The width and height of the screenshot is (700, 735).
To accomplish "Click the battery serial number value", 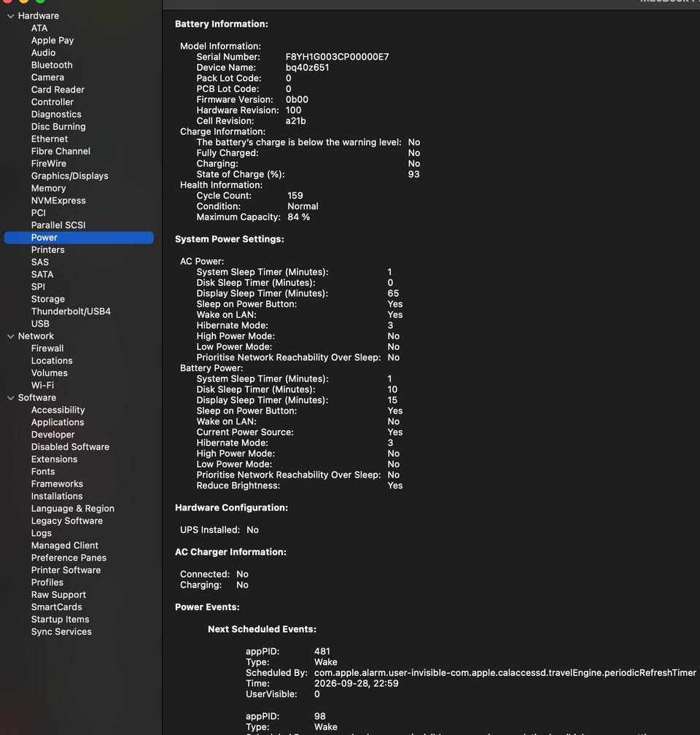I will coord(337,57).
